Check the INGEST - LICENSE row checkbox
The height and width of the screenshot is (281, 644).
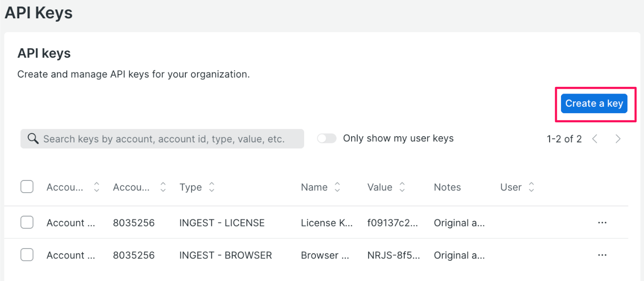click(x=27, y=223)
